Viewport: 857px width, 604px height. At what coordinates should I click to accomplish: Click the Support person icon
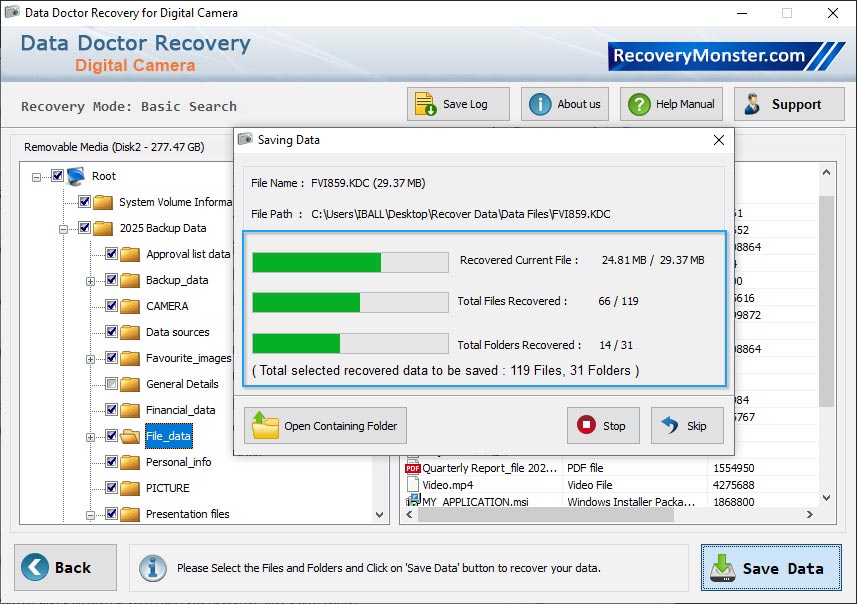click(752, 103)
